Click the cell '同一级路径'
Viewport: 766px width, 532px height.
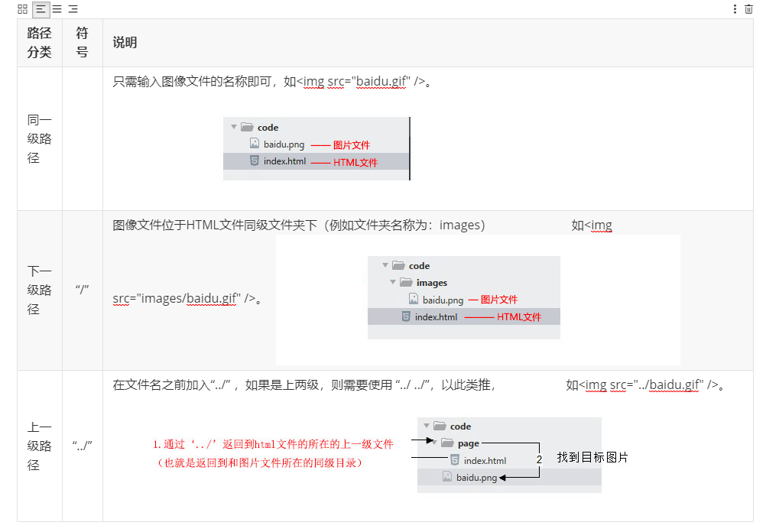tap(40, 139)
